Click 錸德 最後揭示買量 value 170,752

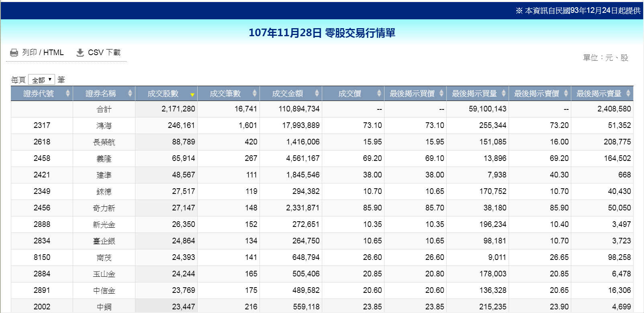point(493,192)
